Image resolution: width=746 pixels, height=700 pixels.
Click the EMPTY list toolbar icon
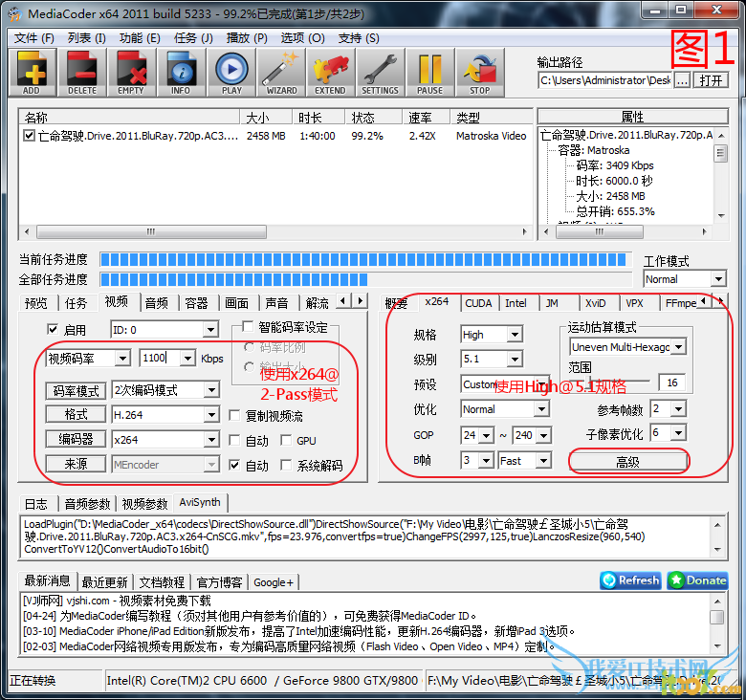pyautogui.click(x=131, y=72)
